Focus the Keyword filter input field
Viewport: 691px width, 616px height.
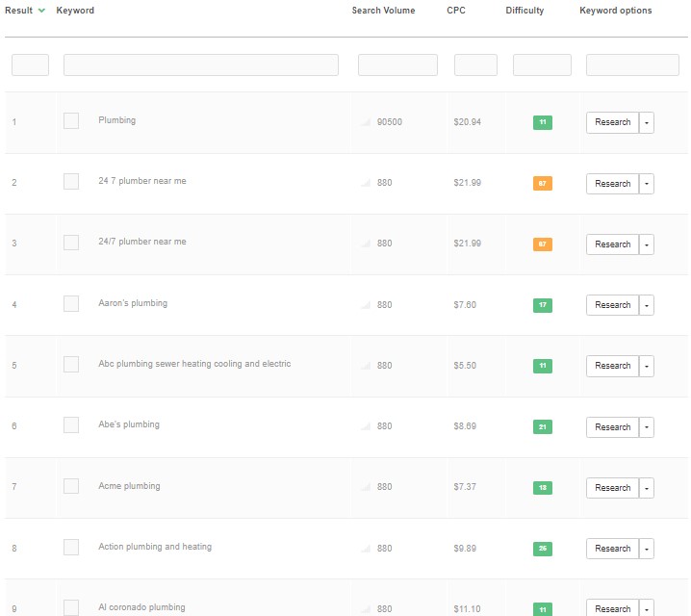click(x=200, y=64)
